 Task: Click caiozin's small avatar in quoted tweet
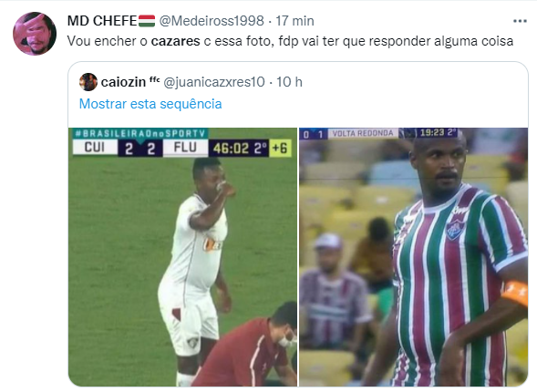(88, 82)
